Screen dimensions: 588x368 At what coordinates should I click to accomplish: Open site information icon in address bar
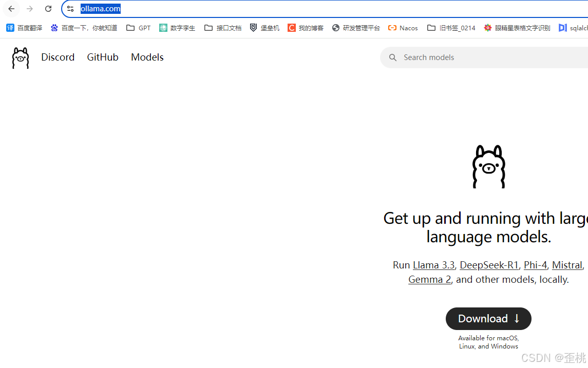70,9
